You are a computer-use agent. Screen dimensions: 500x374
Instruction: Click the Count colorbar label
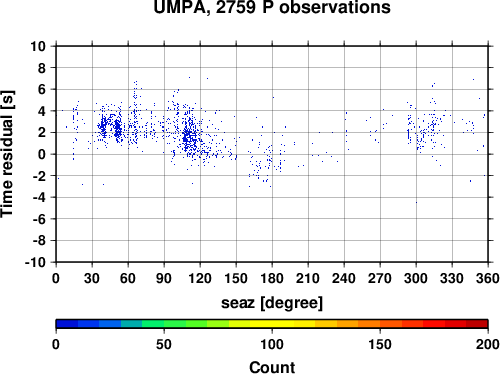[x=272, y=367]
